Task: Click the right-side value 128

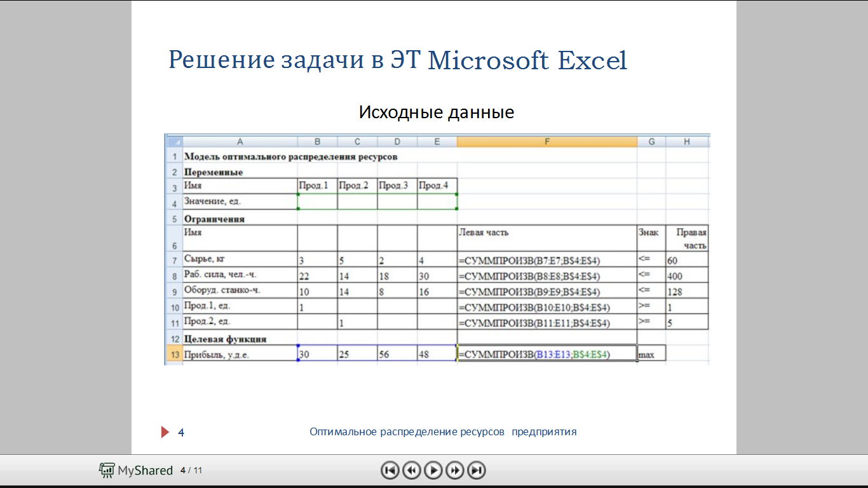Action: (686, 291)
